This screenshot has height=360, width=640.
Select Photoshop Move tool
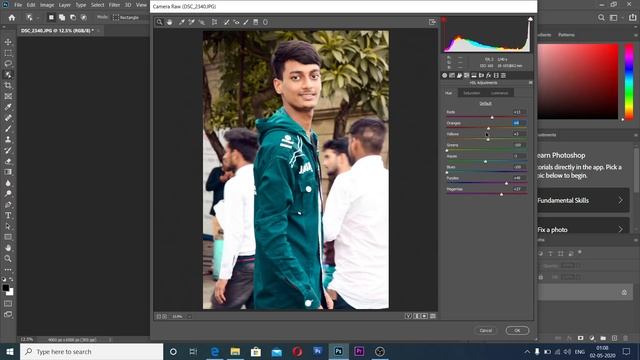(8, 42)
